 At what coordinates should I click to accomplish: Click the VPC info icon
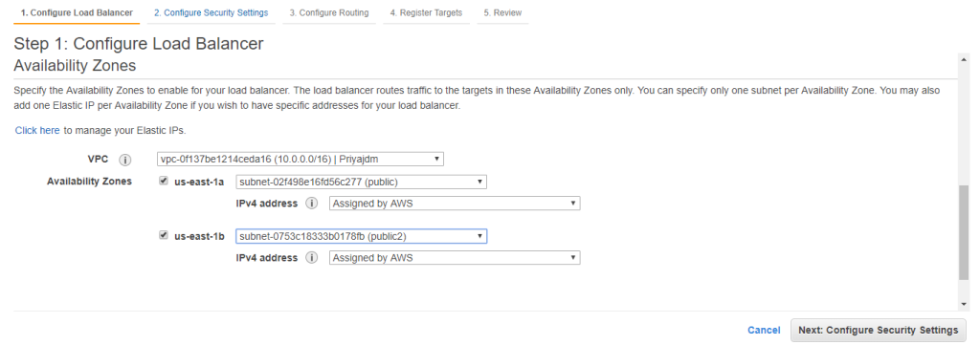pos(125,161)
